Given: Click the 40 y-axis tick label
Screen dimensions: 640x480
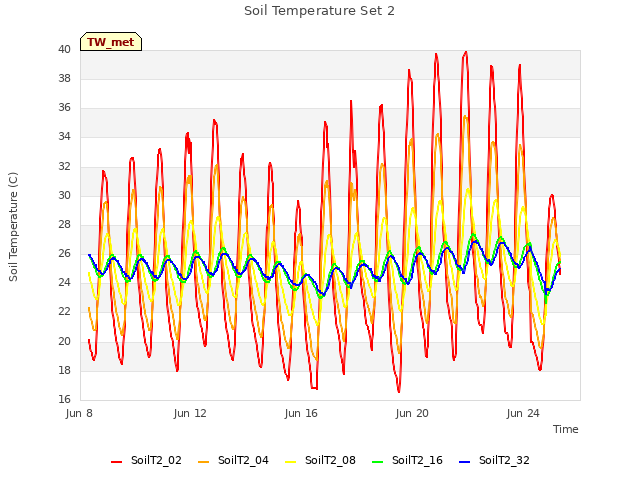Looking at the screenshot, I should tap(64, 50).
